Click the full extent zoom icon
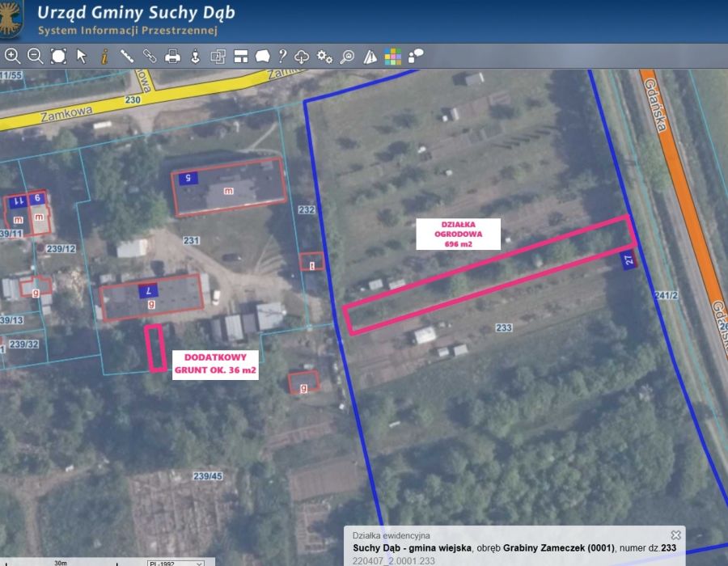This screenshot has width=728, height=566. point(58,56)
